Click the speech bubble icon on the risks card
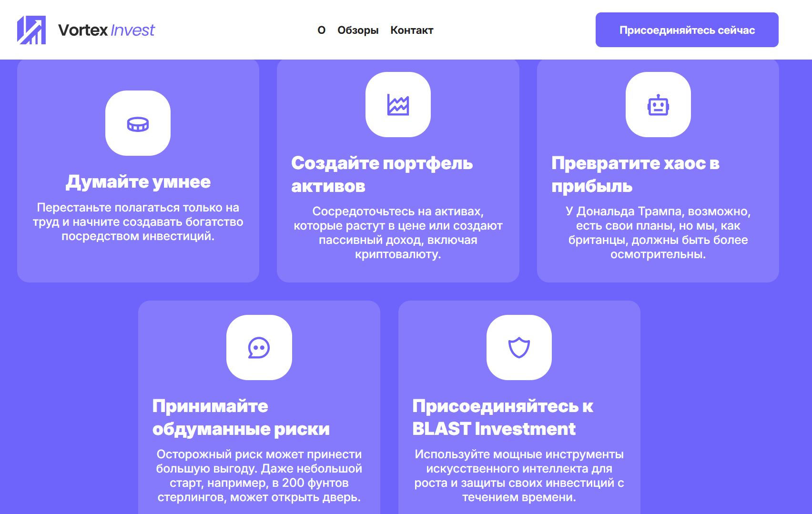Screen dimensions: 812x514 point(259,347)
